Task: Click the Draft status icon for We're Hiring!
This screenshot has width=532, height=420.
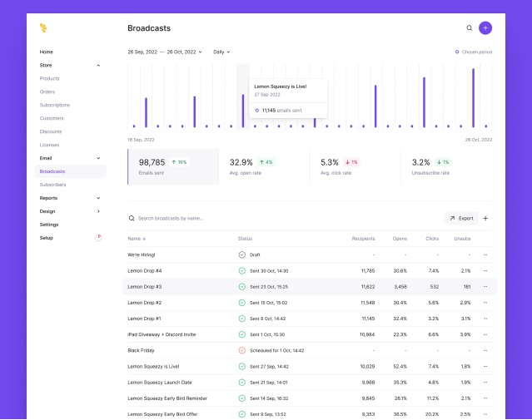Action: point(242,254)
